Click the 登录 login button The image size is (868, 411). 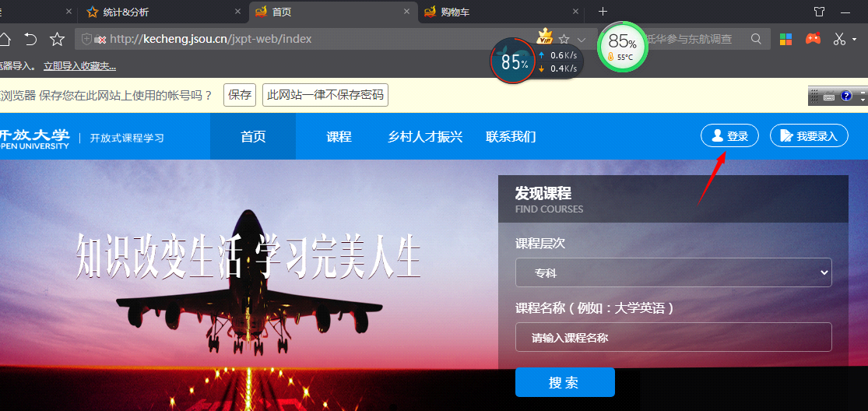pos(729,136)
